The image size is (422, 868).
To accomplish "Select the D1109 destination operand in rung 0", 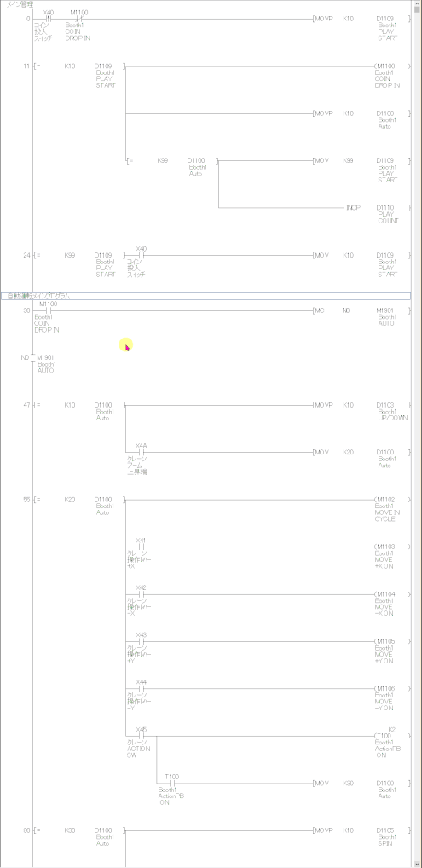I will [387, 19].
